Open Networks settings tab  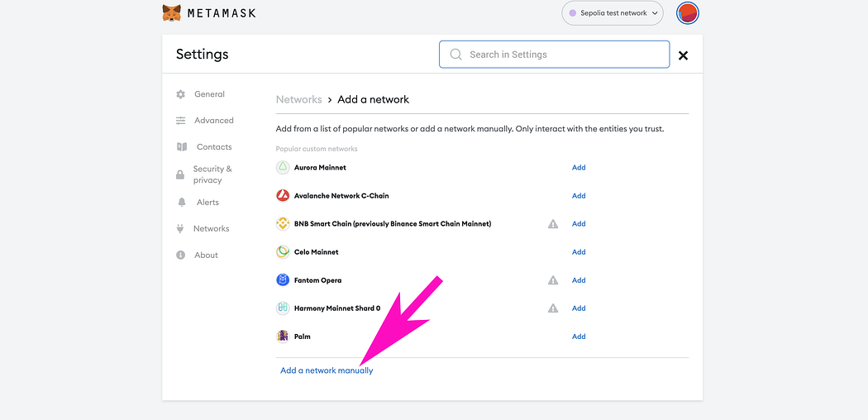coord(211,228)
